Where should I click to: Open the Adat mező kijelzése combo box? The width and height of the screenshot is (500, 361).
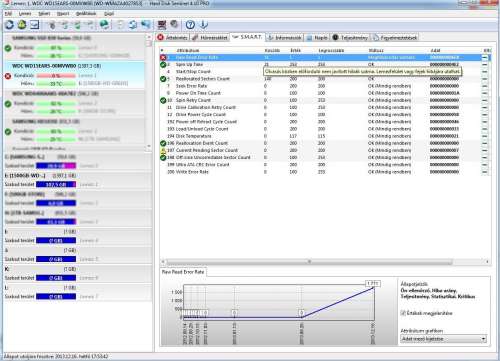443,339
